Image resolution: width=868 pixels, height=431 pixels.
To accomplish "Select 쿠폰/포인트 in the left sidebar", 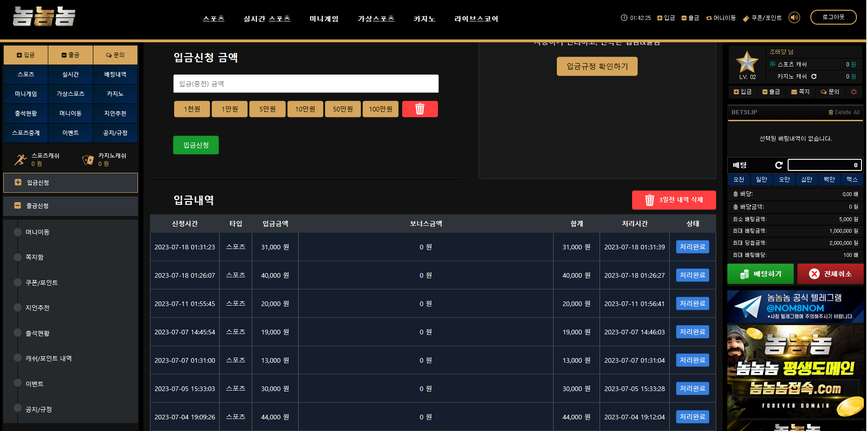I will (41, 283).
